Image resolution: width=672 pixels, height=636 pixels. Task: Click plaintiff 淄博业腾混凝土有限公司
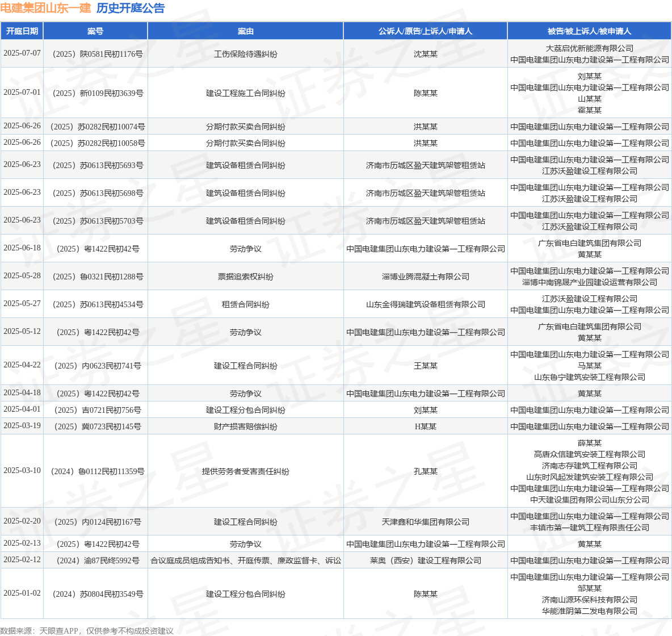[426, 277]
